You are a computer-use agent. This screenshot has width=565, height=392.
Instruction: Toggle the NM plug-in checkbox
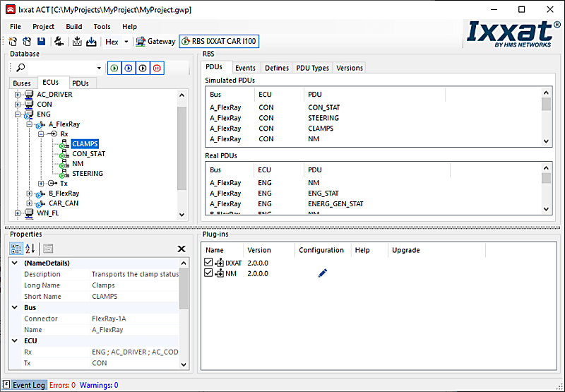(x=208, y=273)
